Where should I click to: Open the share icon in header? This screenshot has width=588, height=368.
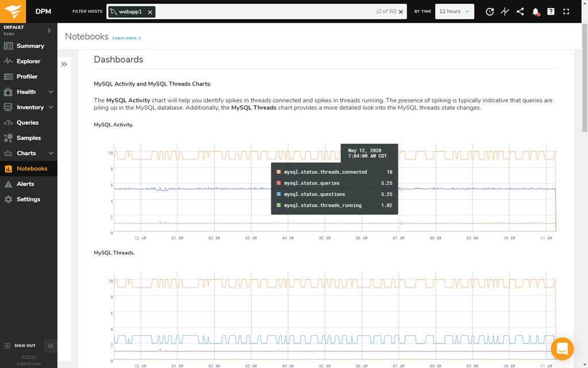coord(520,11)
